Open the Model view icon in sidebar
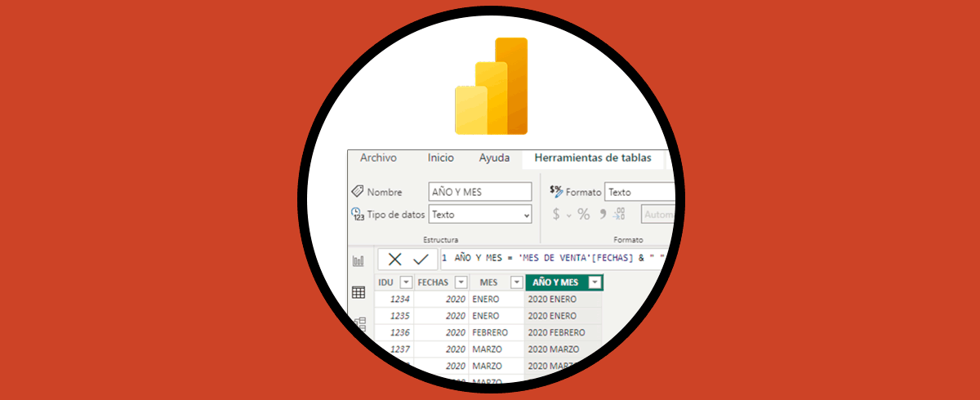The image size is (980, 400). click(x=359, y=324)
